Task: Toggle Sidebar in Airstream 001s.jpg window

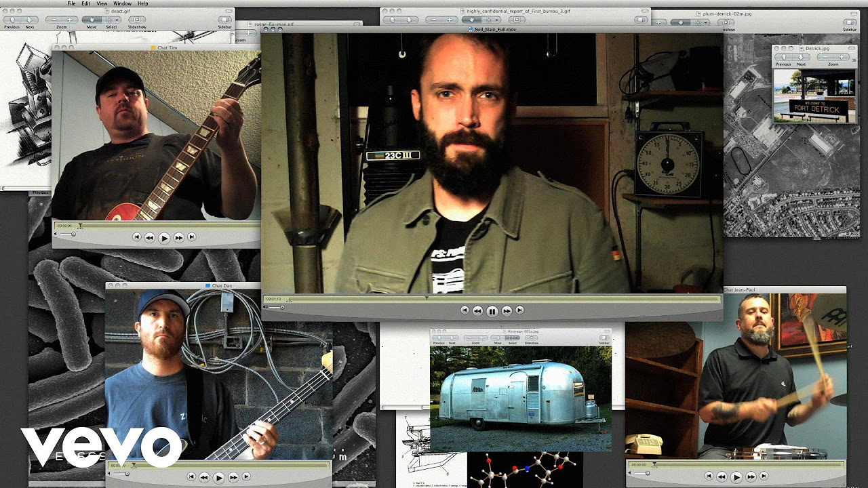Action: click(x=604, y=337)
